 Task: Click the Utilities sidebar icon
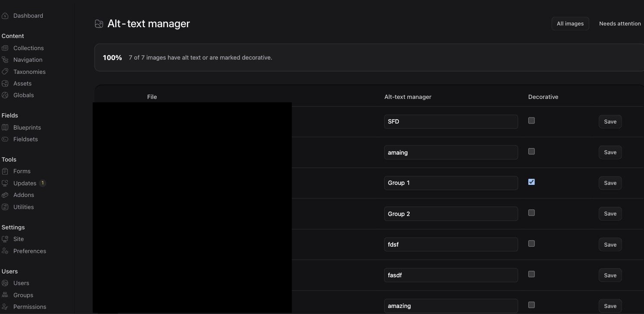point(5,207)
